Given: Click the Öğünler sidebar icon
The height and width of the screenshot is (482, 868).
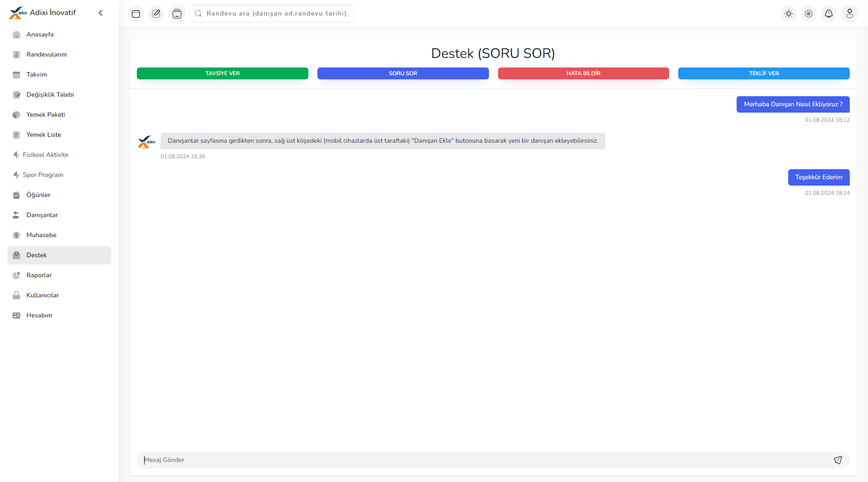Looking at the screenshot, I should pyautogui.click(x=16, y=195).
